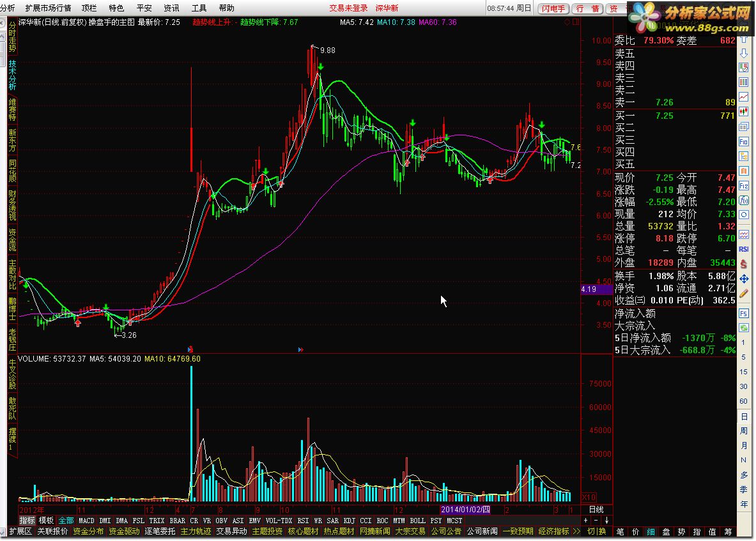Zoom in chart with + button
The height and width of the screenshot is (541, 756).
click(x=586, y=521)
